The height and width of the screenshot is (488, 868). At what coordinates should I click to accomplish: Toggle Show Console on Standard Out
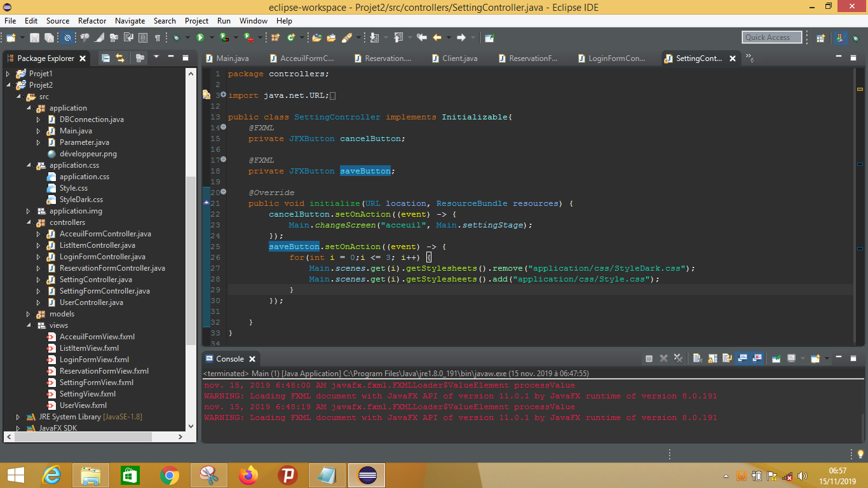click(x=742, y=358)
